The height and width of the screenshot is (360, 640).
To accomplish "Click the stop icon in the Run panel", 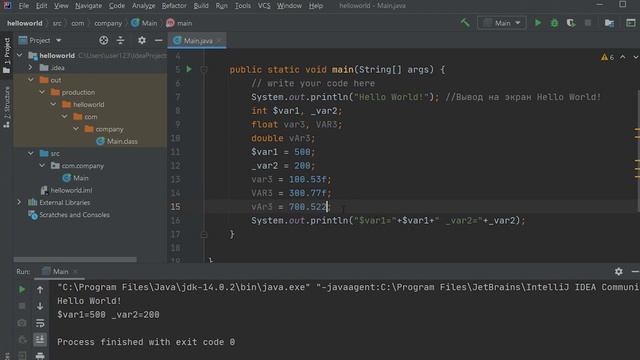I will click(x=22, y=306).
